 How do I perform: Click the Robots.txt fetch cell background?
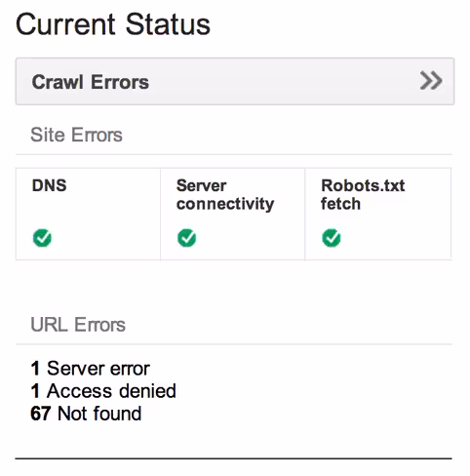click(x=378, y=214)
